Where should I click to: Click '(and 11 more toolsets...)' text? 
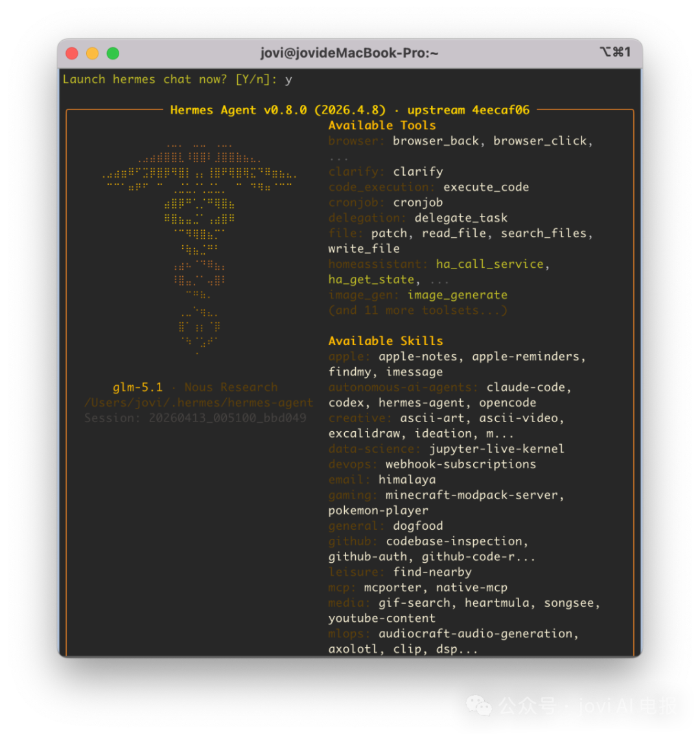coord(418,311)
